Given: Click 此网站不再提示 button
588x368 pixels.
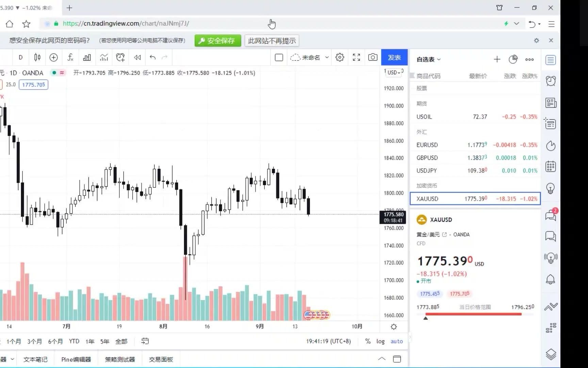Looking at the screenshot, I should (272, 41).
